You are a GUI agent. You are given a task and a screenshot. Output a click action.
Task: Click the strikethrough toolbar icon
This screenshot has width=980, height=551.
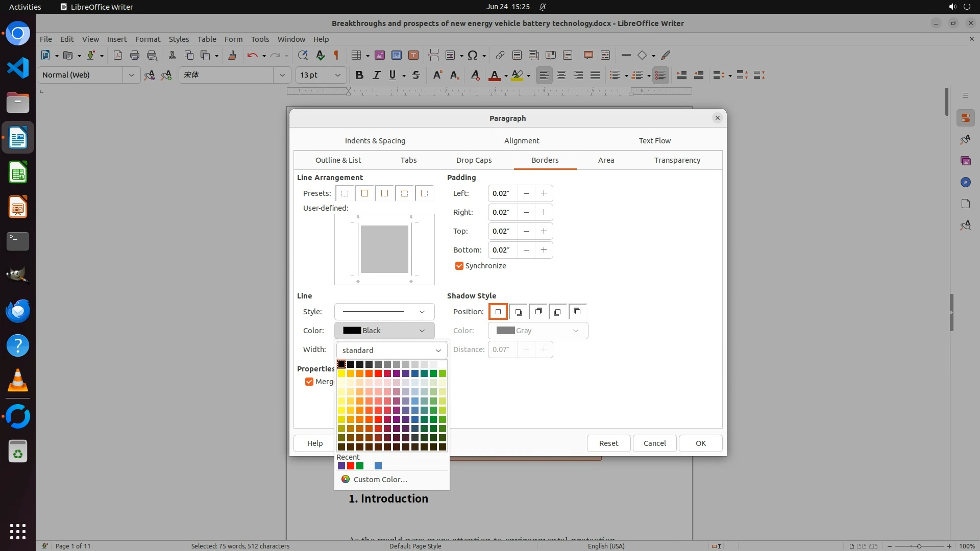click(x=416, y=75)
